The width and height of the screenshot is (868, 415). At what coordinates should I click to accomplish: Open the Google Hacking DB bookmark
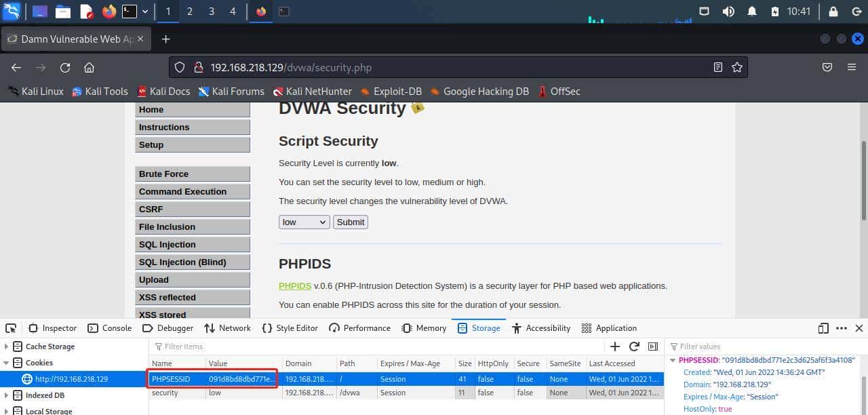pos(479,91)
